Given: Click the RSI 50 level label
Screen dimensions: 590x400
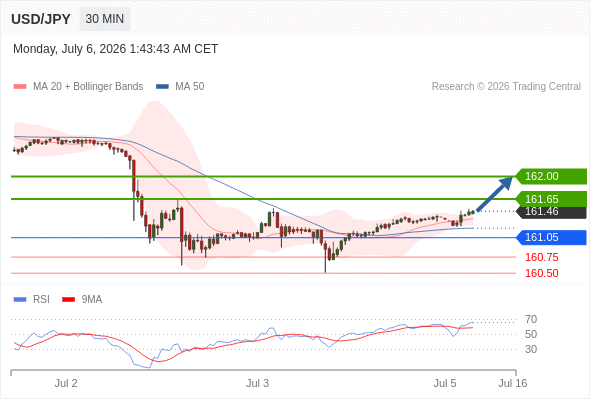Looking at the screenshot, I should coord(531,334).
